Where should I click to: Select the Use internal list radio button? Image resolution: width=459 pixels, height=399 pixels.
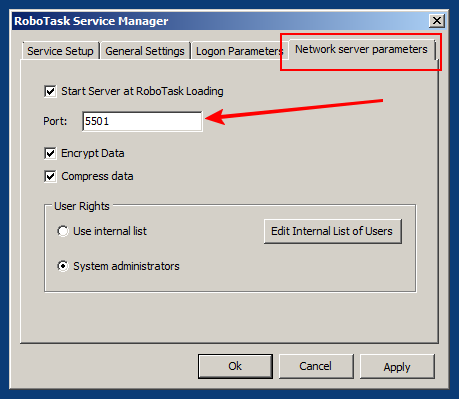coord(63,231)
